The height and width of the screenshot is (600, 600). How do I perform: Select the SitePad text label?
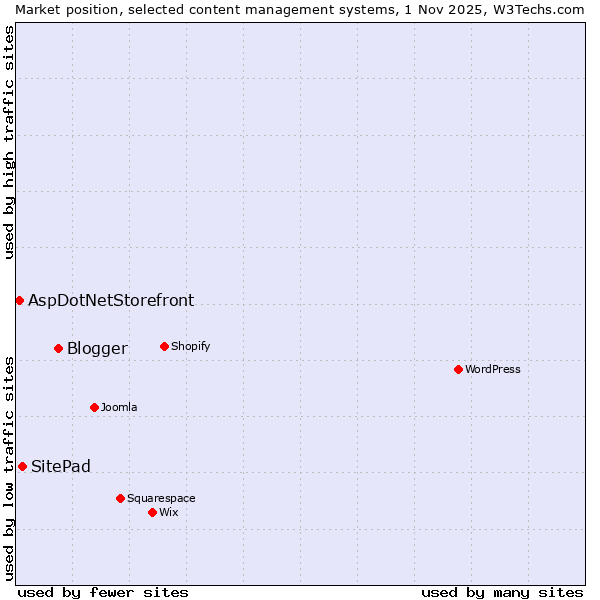pyautogui.click(x=61, y=466)
